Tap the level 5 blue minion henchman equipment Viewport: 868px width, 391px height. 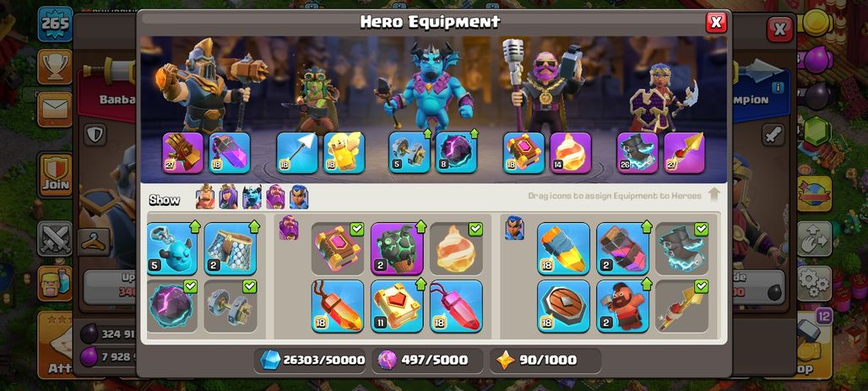tap(172, 248)
